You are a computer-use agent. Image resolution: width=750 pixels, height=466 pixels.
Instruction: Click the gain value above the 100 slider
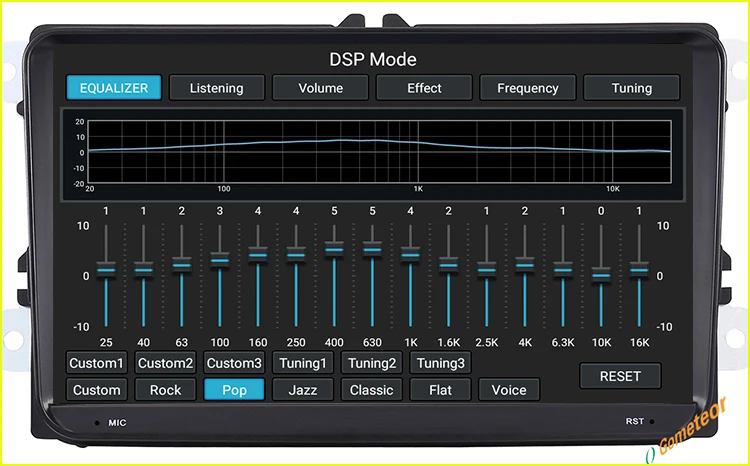click(220, 211)
